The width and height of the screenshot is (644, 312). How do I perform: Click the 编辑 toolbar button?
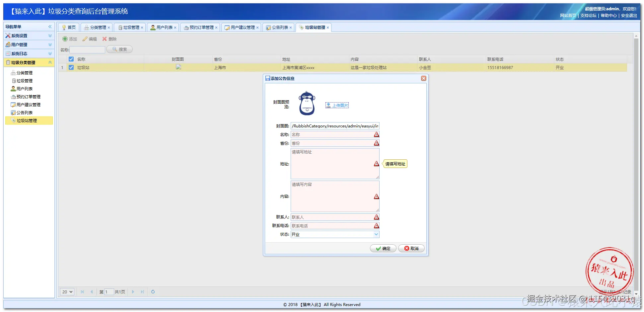tap(90, 39)
